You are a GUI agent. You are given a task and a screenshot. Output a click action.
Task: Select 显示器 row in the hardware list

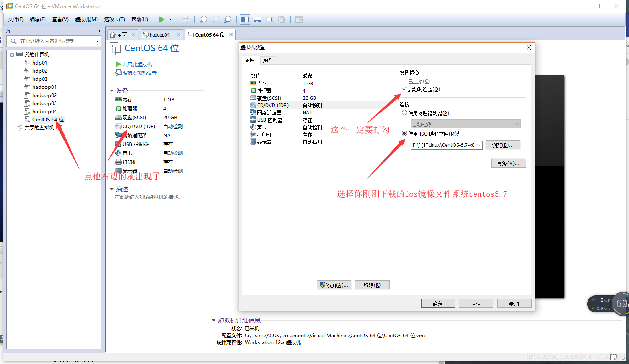(319, 142)
